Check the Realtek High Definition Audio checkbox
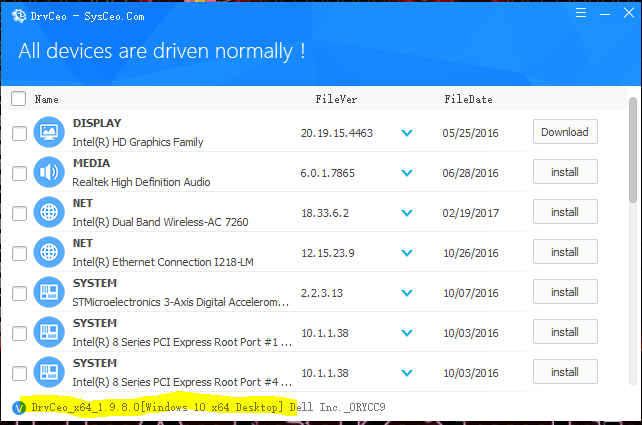 pyautogui.click(x=19, y=173)
